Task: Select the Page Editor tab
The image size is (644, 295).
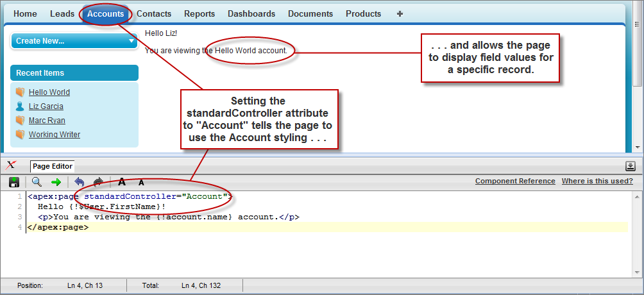Action: coord(53,166)
